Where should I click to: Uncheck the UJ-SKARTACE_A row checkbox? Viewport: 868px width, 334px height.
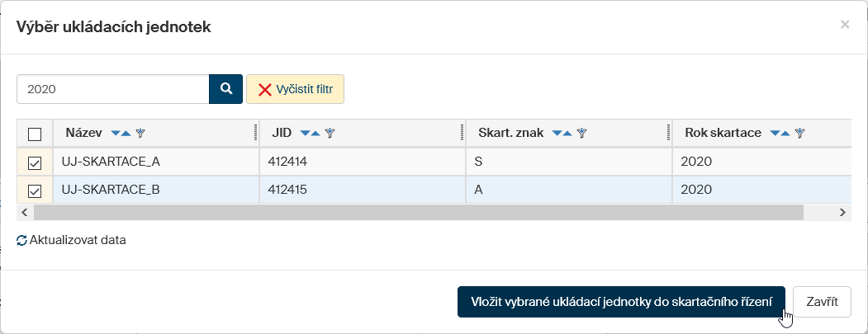35,162
